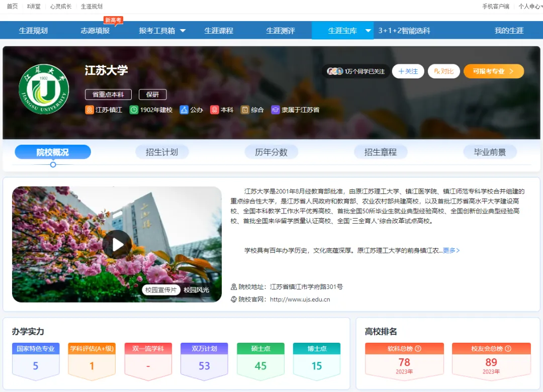Click the orange 可报考专业 button
The image size is (543, 392).
tap(494, 71)
